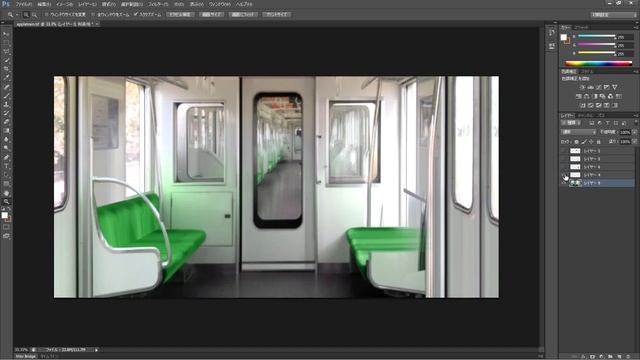Image resolution: width=640 pixels, height=360 pixels.
Task: Add an Invert adjustment
Action: pyautogui.click(x=582, y=105)
